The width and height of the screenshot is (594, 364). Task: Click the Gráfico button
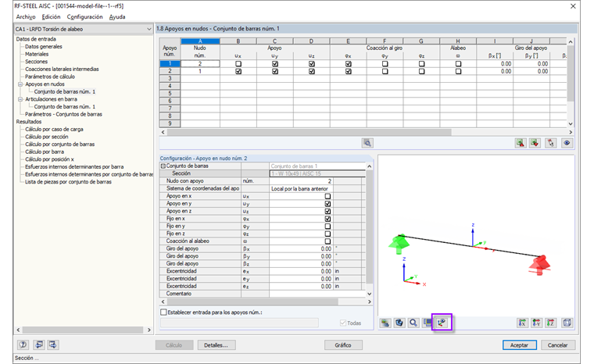(343, 345)
